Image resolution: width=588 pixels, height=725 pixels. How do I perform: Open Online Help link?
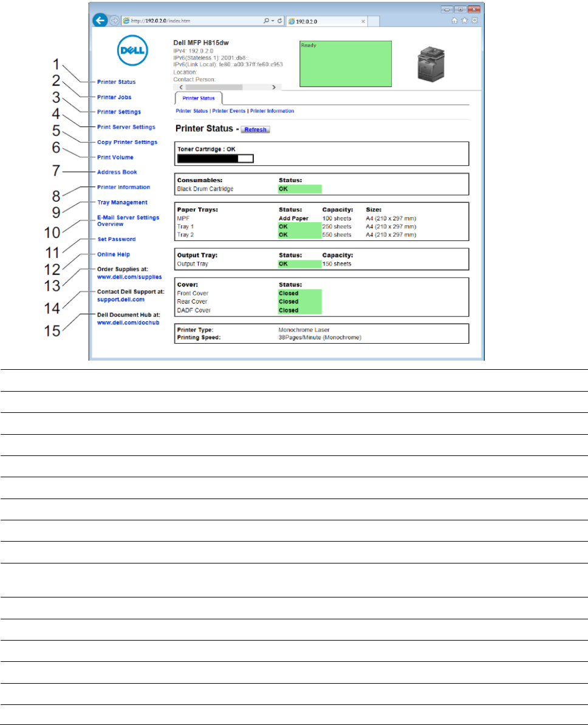pyautogui.click(x=114, y=254)
